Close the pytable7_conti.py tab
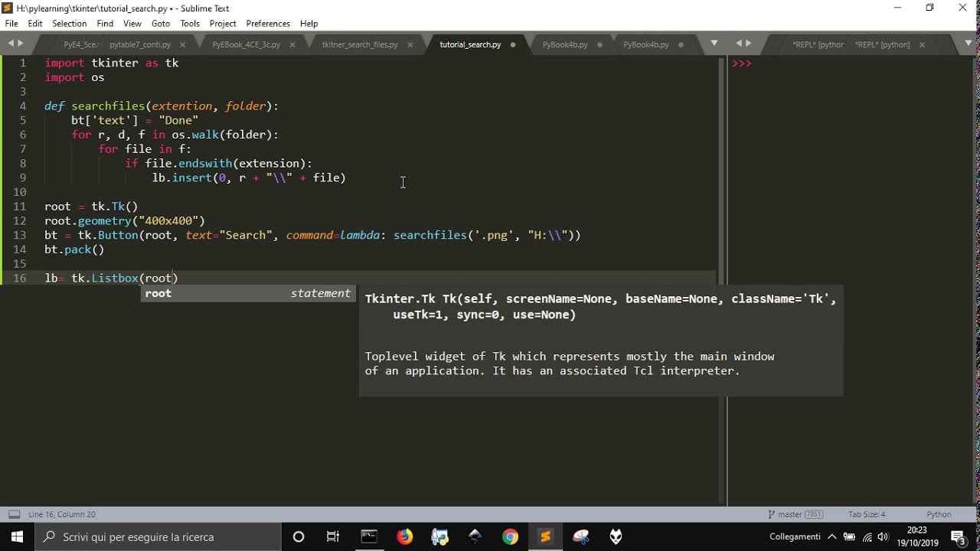 [182, 44]
